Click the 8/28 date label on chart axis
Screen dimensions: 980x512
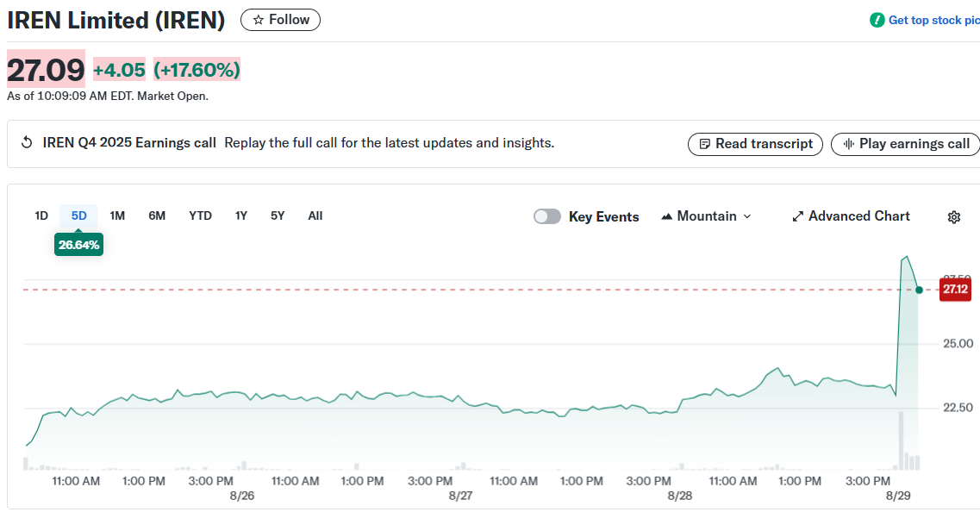coord(680,496)
